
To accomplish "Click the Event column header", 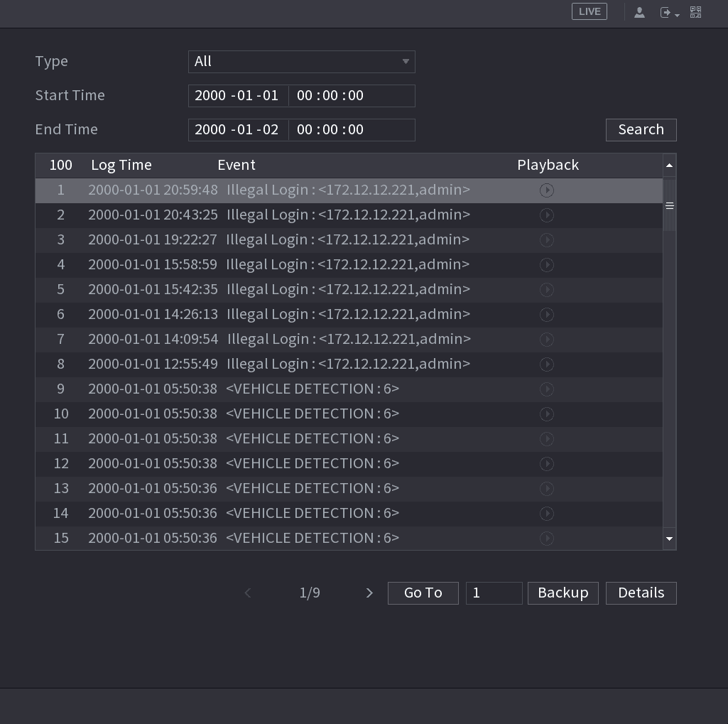I will (237, 166).
